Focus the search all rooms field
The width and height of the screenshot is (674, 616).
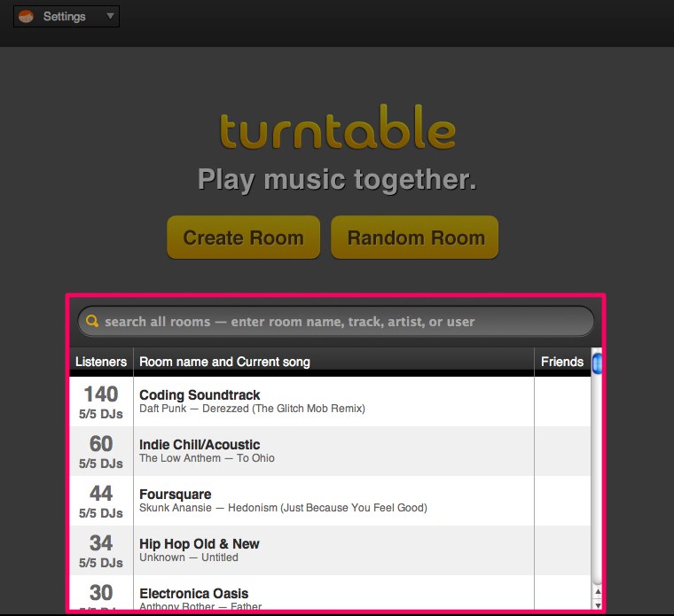click(x=336, y=322)
